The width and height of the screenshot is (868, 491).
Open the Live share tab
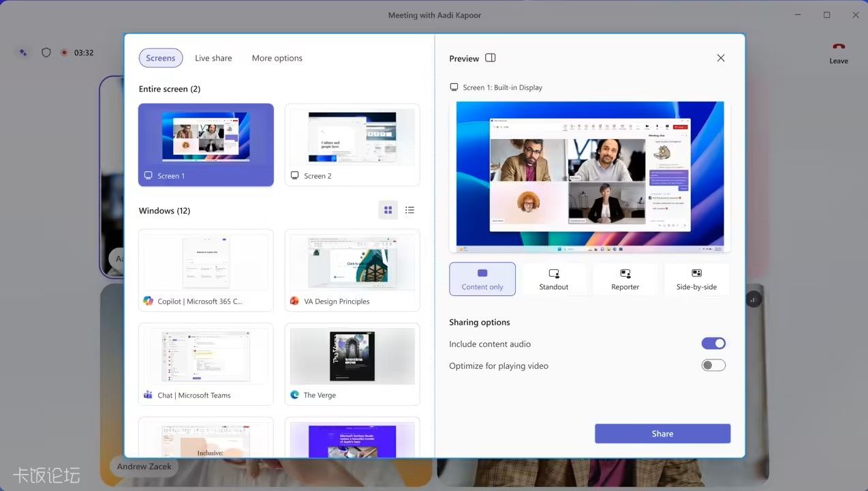point(213,58)
